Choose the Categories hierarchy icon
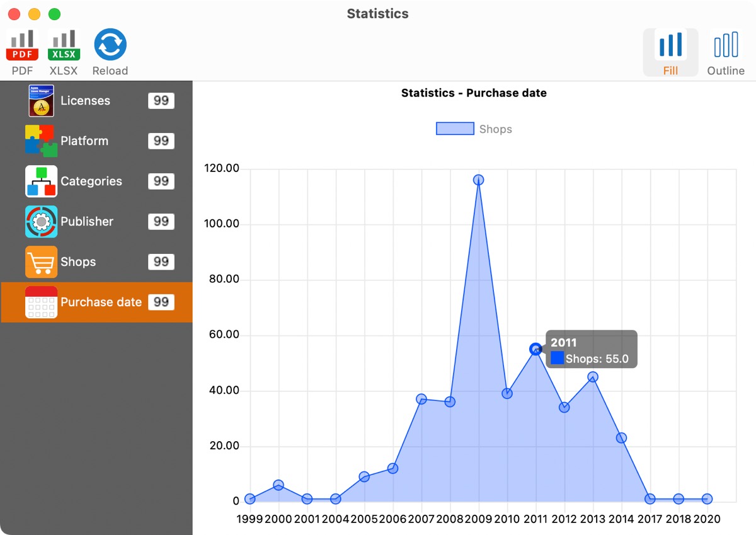This screenshot has width=756, height=535. (41, 181)
